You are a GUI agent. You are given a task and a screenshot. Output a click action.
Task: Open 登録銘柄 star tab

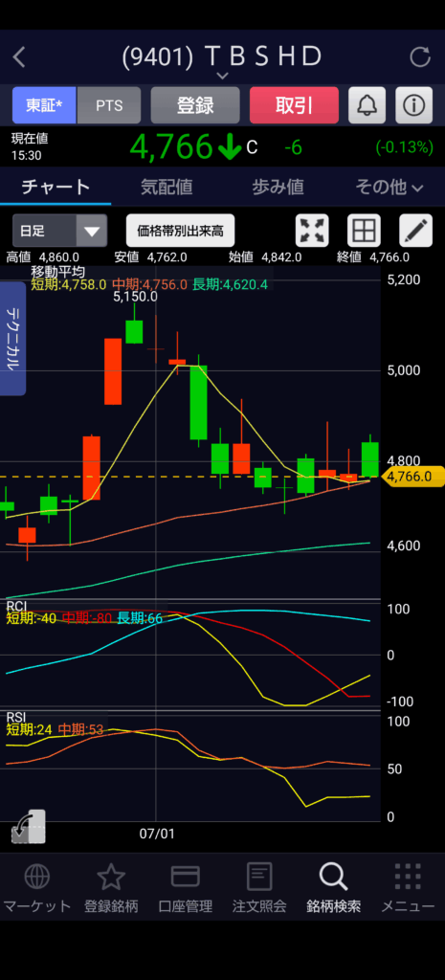click(x=111, y=889)
